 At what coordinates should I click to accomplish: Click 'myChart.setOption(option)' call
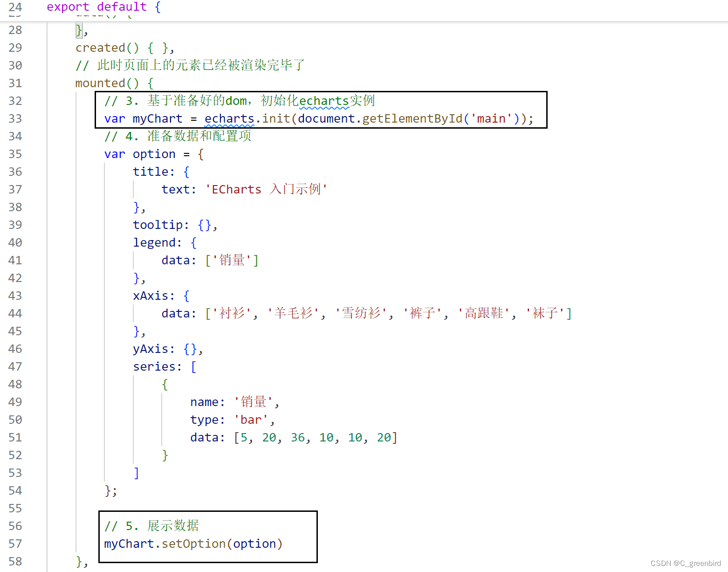pyautogui.click(x=193, y=544)
